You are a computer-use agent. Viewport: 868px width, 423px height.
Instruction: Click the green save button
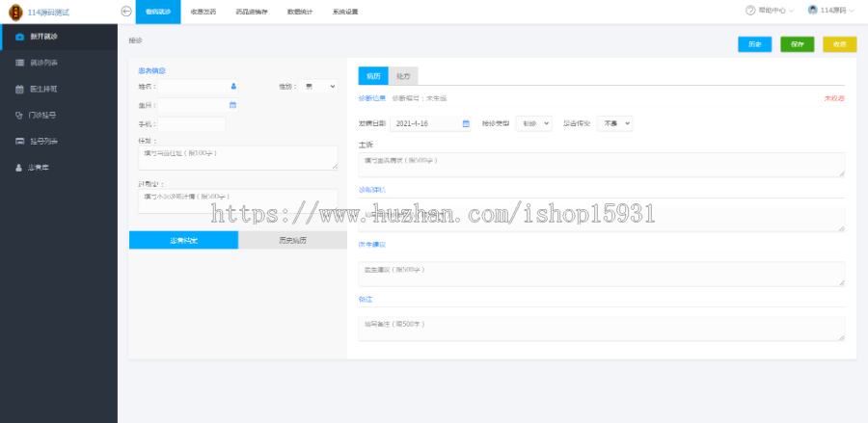797,44
